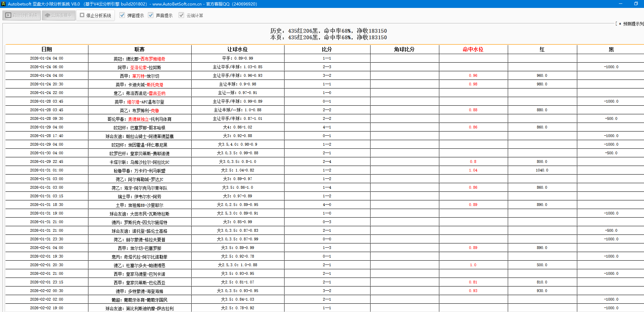The image size is (644, 312).
Task: Click the 比分 column header
Action: pyautogui.click(x=327, y=49)
